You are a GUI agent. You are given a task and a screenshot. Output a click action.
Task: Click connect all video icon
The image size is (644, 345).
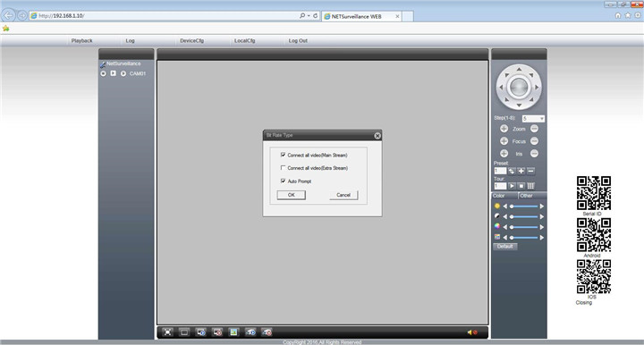click(x=201, y=332)
